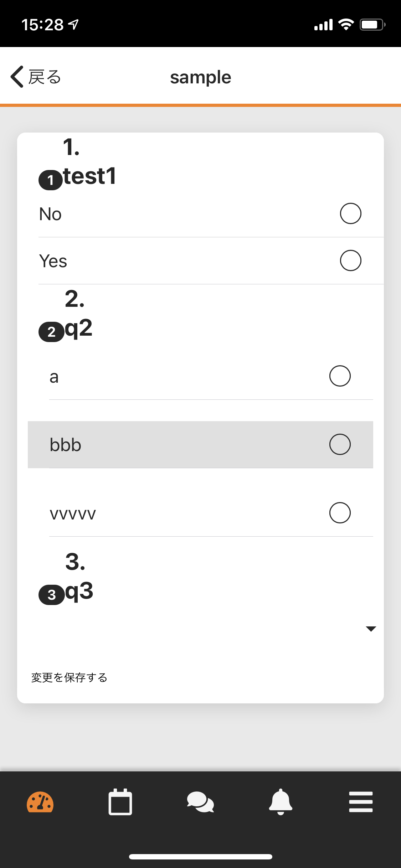Screen dimensions: 401x868
Task: Tap the sample page title
Action: tap(201, 77)
